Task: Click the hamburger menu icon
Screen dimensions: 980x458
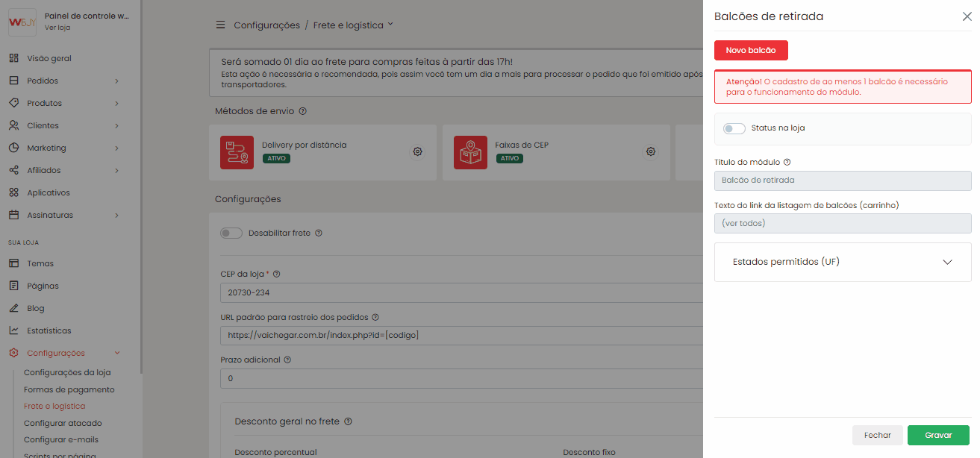Action: point(220,25)
